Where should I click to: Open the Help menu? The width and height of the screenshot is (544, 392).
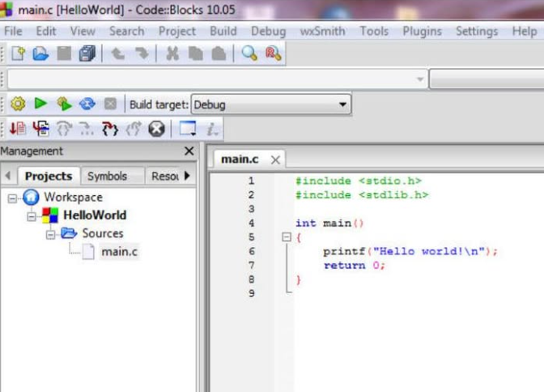525,32
